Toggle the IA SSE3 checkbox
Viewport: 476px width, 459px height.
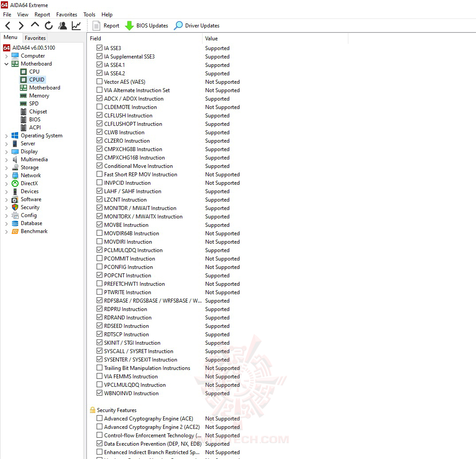(100, 48)
